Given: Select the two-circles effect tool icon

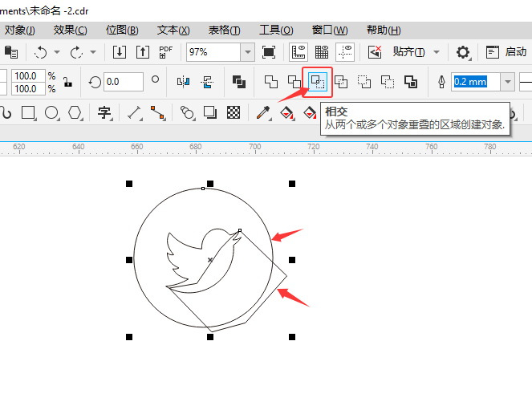Looking at the screenshot, I should click(x=187, y=112).
